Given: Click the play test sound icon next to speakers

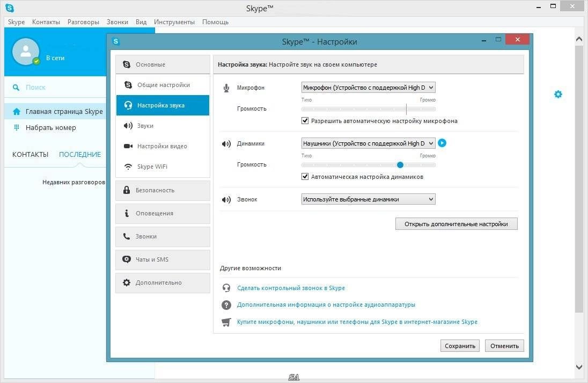Looking at the screenshot, I should 442,143.
